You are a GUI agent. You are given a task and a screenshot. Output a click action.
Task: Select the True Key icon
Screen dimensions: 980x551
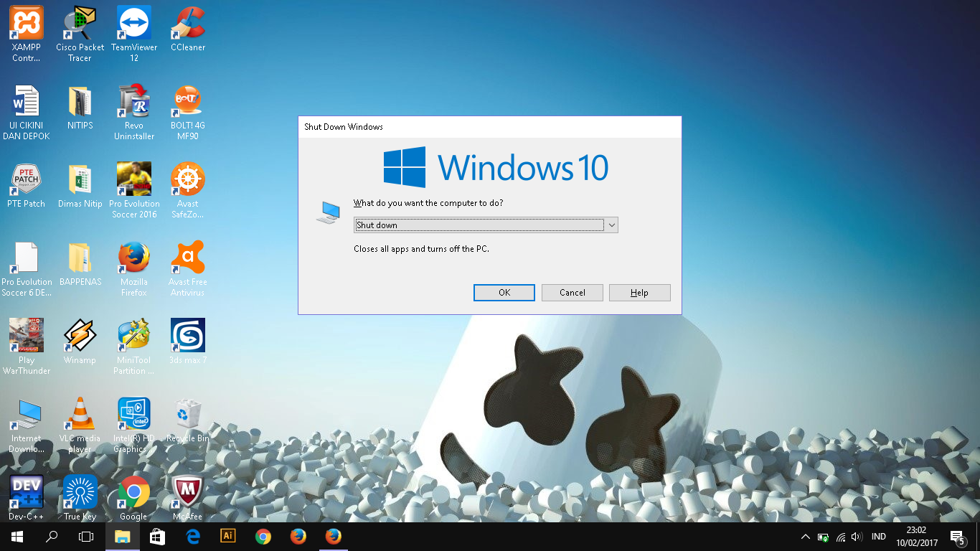(x=80, y=498)
